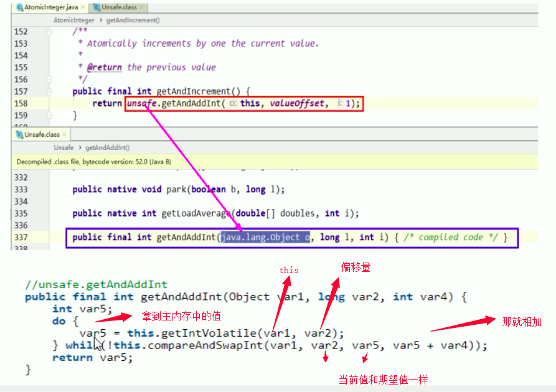Click getAndIncrement() in the breadcrumb
Screen dimensions: 556x392
pos(133,20)
